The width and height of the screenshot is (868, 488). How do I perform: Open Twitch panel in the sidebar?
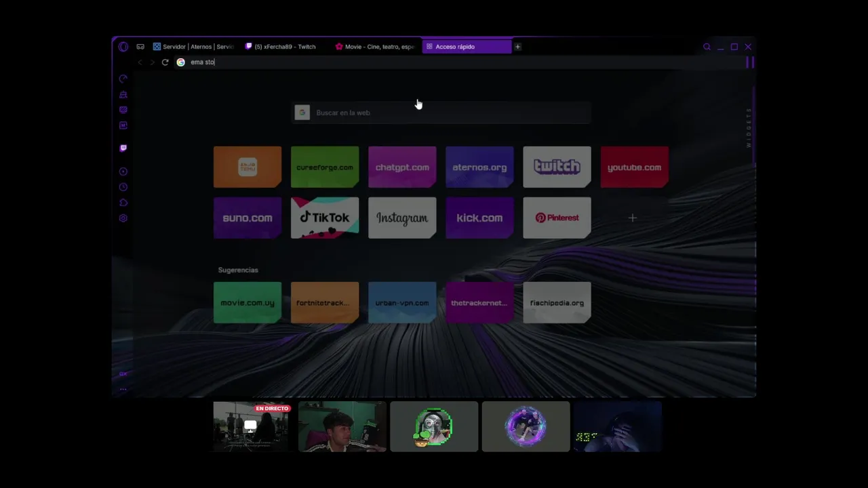(123, 148)
